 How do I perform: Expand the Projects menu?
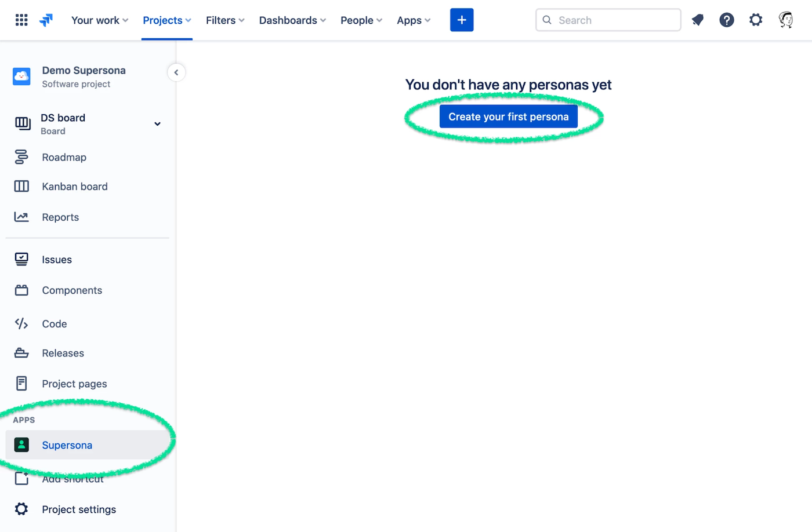coord(167,20)
